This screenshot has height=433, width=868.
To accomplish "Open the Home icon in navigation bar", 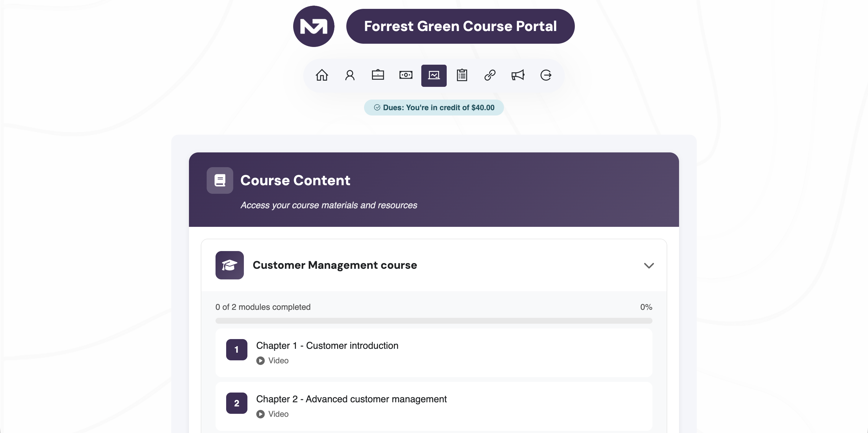I will (x=322, y=75).
